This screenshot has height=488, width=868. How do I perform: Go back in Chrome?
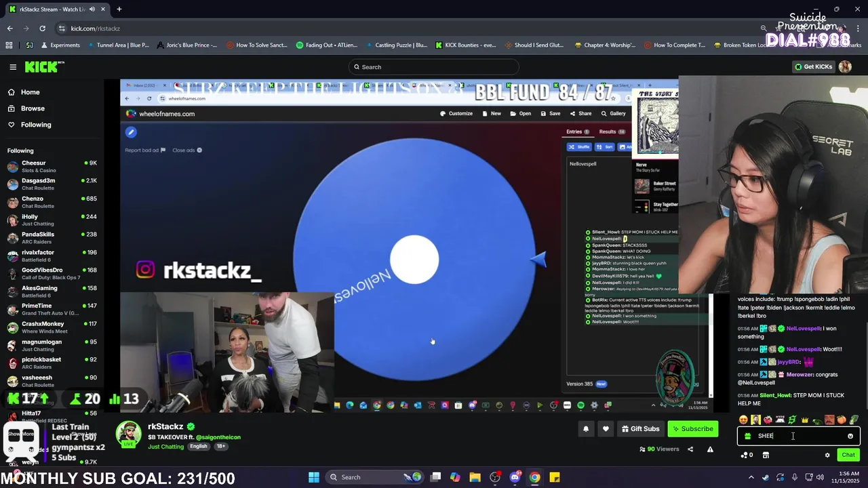[9, 28]
